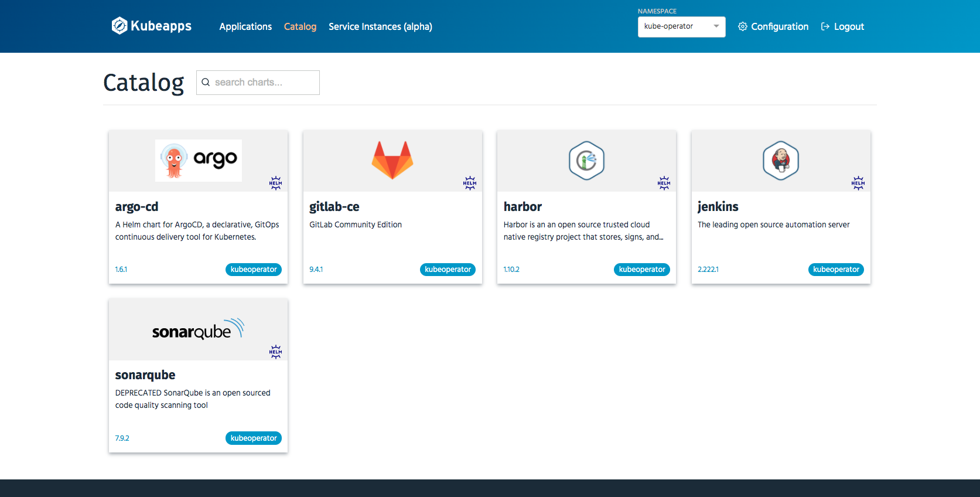
Task: Click the Logout arrow icon
Action: click(825, 26)
